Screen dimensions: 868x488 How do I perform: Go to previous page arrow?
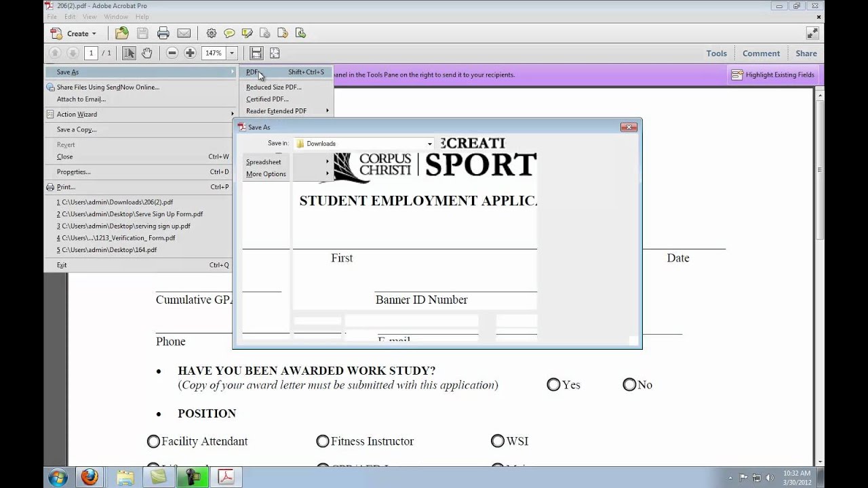coord(56,53)
